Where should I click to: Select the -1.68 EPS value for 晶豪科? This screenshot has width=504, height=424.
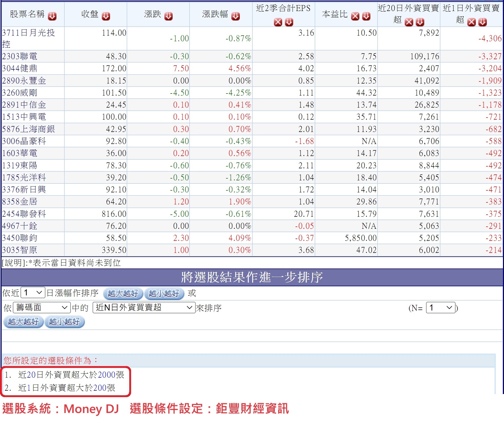[x=304, y=141]
